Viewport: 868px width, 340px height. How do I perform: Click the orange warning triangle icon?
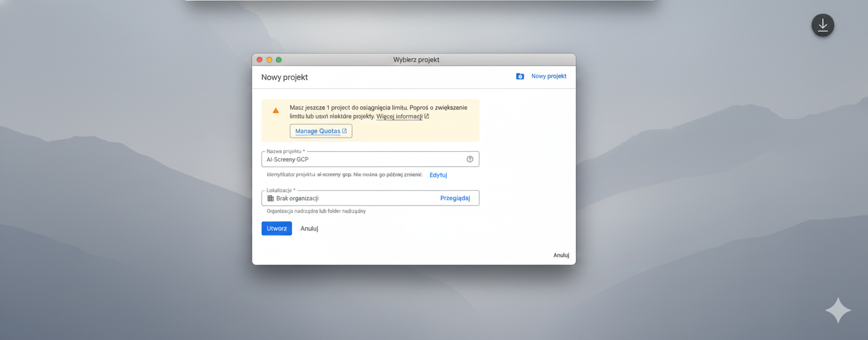(276, 110)
